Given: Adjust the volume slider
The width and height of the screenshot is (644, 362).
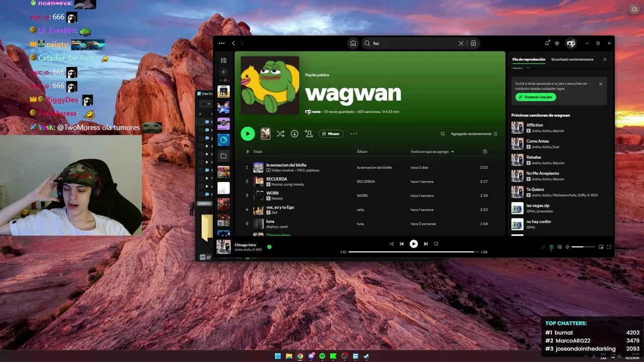Looking at the screenshot, I should pos(583,247).
